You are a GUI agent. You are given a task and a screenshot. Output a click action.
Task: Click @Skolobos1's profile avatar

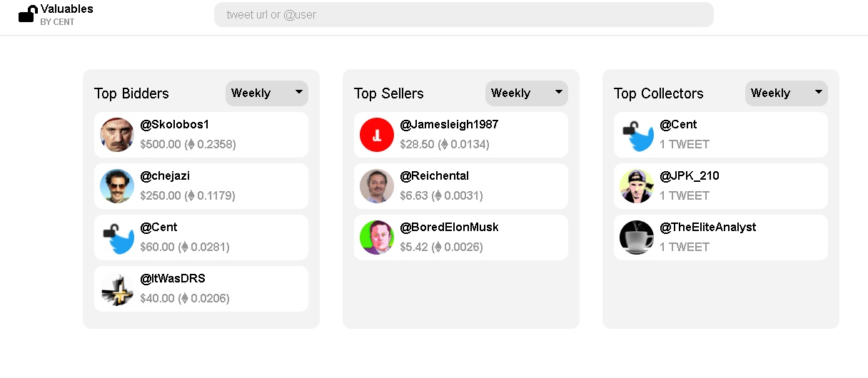click(x=117, y=135)
